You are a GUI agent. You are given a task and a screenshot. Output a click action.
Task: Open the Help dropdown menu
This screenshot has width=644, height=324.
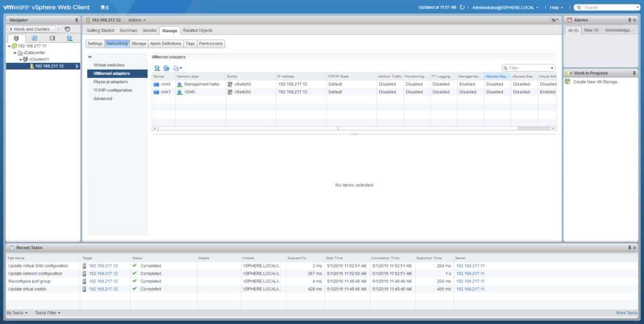(557, 8)
